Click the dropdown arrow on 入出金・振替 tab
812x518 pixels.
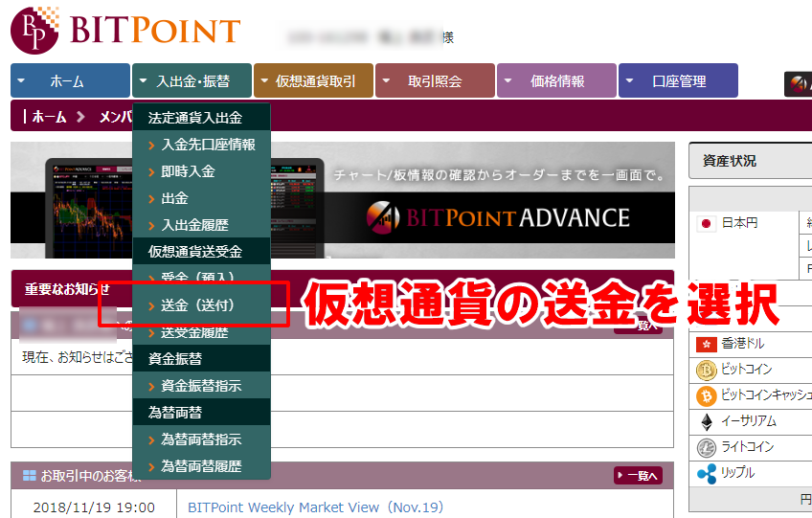point(143,80)
